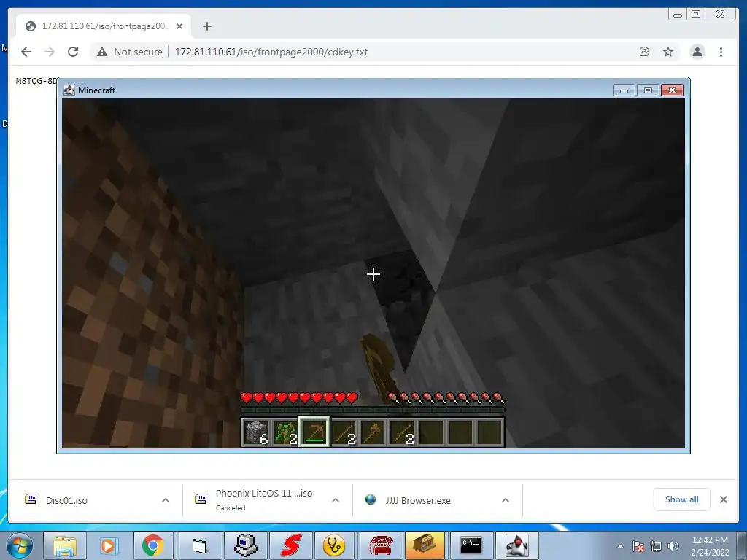Switch to Chrome in the taskbar
Screen dimensions: 747x560
tap(152, 545)
